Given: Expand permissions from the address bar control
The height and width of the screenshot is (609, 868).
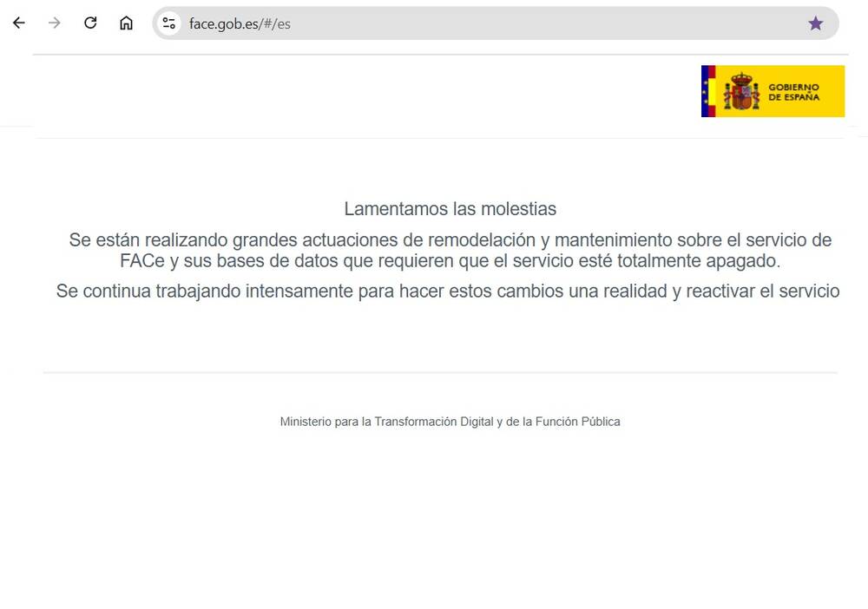Looking at the screenshot, I should [168, 23].
